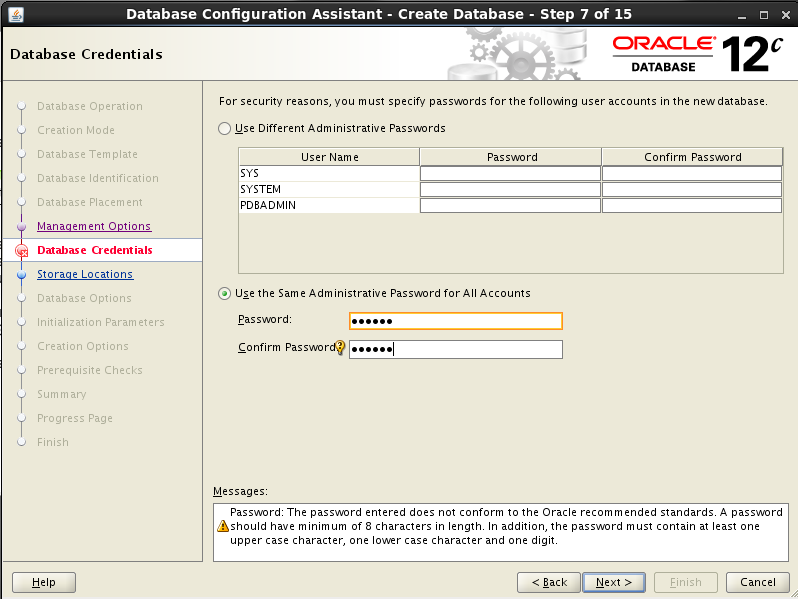
Task: Open the Management Options step link
Action: click(x=94, y=226)
